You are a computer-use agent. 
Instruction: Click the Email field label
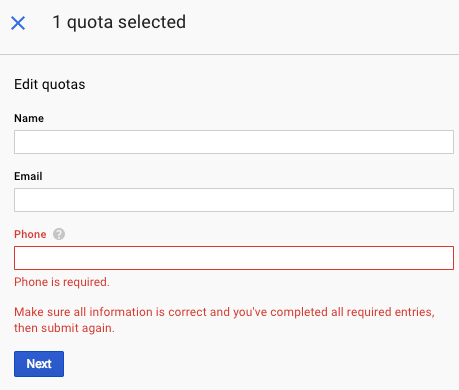coord(28,176)
